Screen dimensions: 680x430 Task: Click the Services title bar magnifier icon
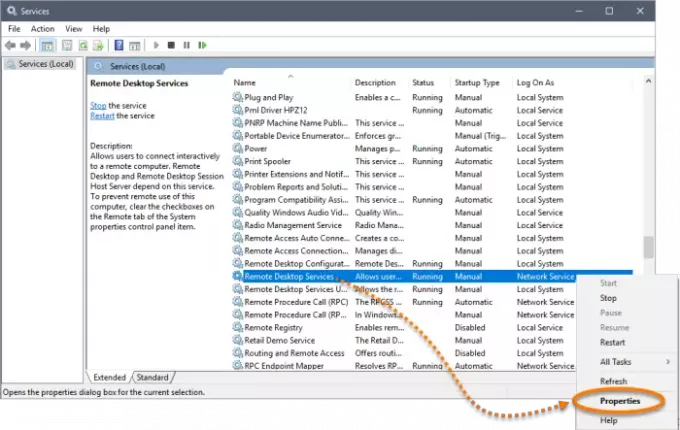pyautogui.click(x=12, y=11)
